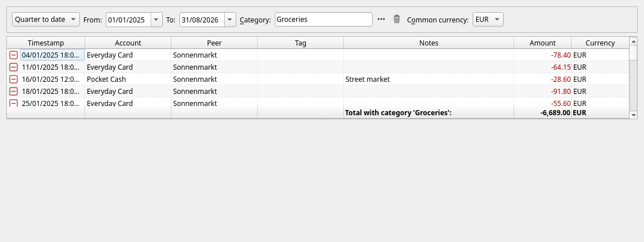Click the scrollbar up arrow of the table
The width and height of the screenshot is (644, 242).
(633, 41)
